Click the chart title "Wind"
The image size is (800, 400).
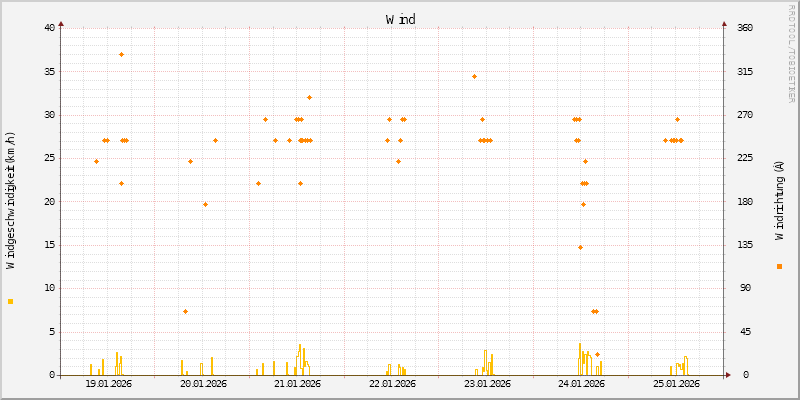(x=400, y=19)
